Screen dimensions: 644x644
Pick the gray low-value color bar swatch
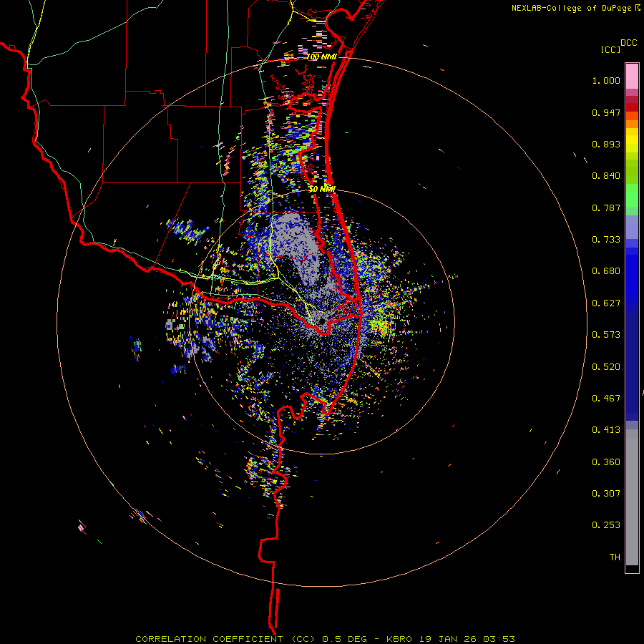632,497
